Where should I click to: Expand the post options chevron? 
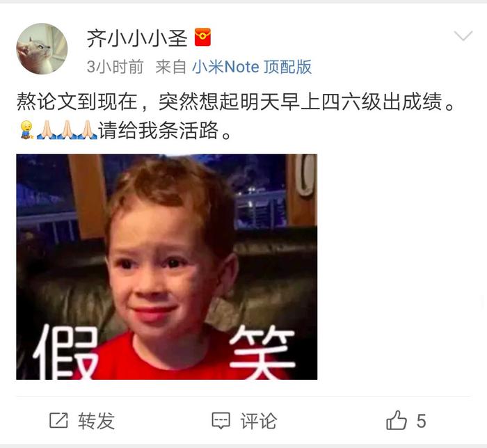pos(463,35)
